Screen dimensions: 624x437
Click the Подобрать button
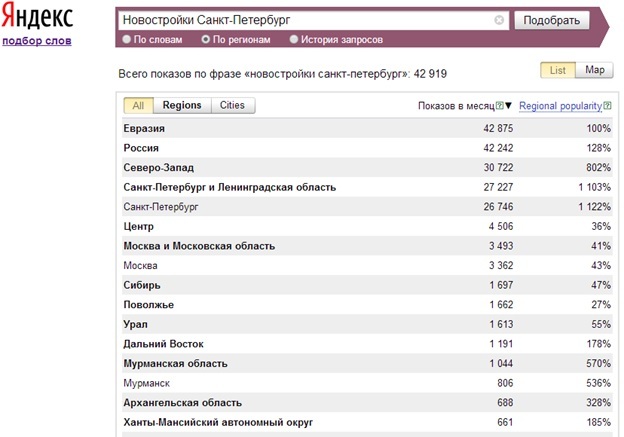[551, 20]
